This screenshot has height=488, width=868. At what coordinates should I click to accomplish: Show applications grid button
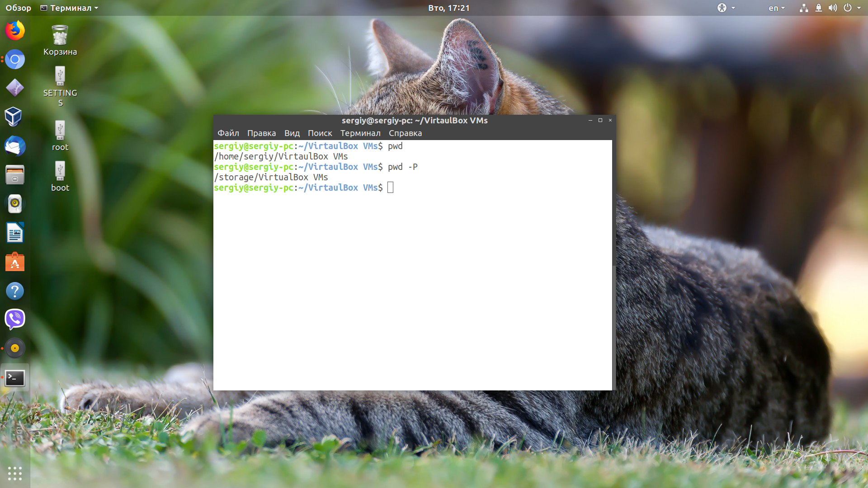pyautogui.click(x=15, y=473)
